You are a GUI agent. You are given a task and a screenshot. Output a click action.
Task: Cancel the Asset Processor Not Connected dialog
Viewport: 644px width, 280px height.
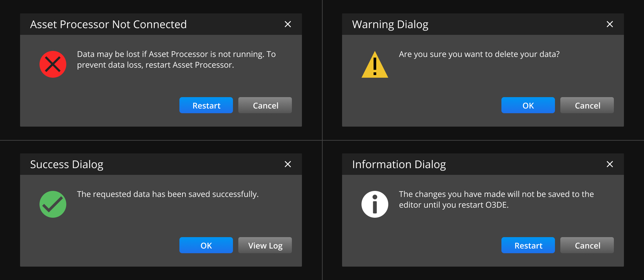coord(265,106)
